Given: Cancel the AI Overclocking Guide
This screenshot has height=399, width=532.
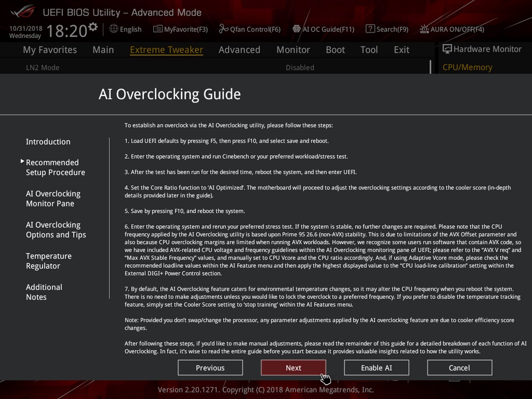Looking at the screenshot, I should tap(460, 368).
